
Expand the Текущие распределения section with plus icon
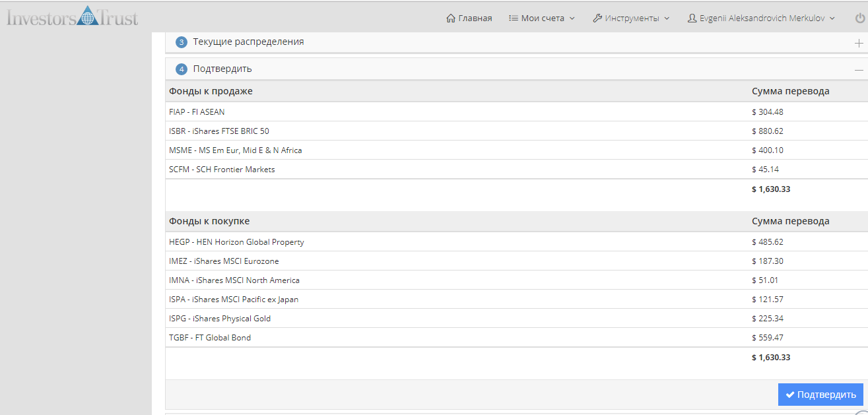point(859,43)
